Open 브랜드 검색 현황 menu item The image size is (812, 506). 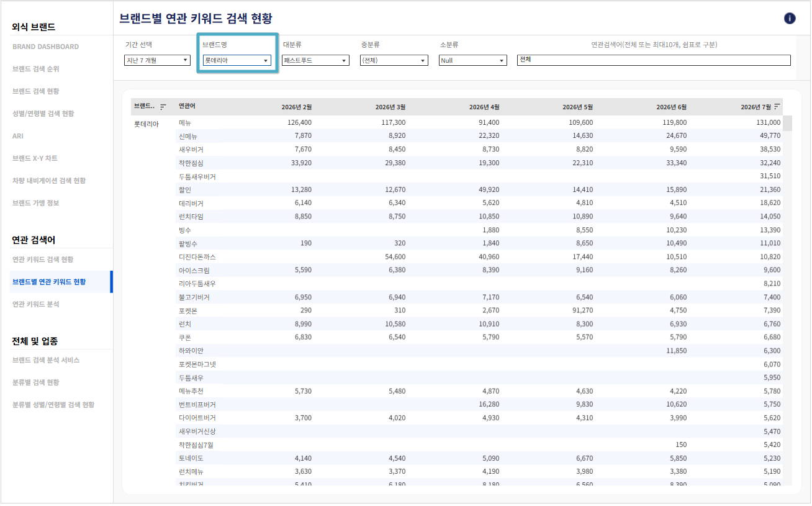click(36, 91)
